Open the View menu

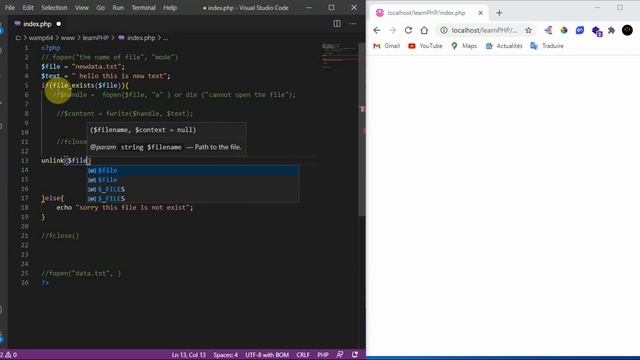[82, 8]
